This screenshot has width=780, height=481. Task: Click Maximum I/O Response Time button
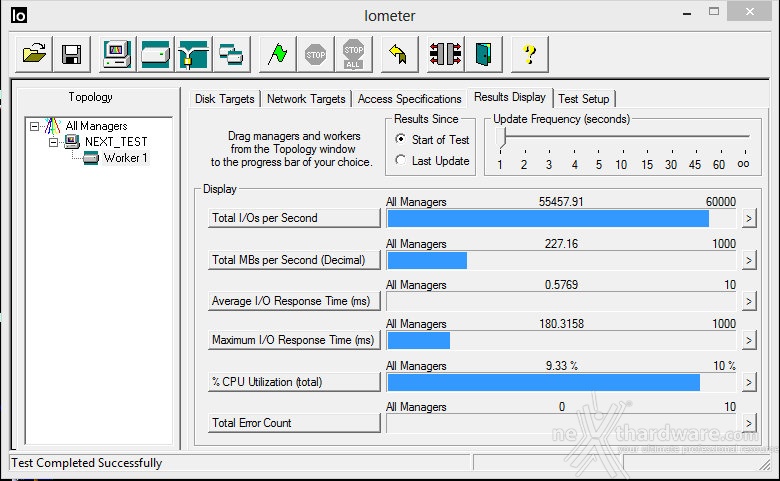(x=294, y=340)
